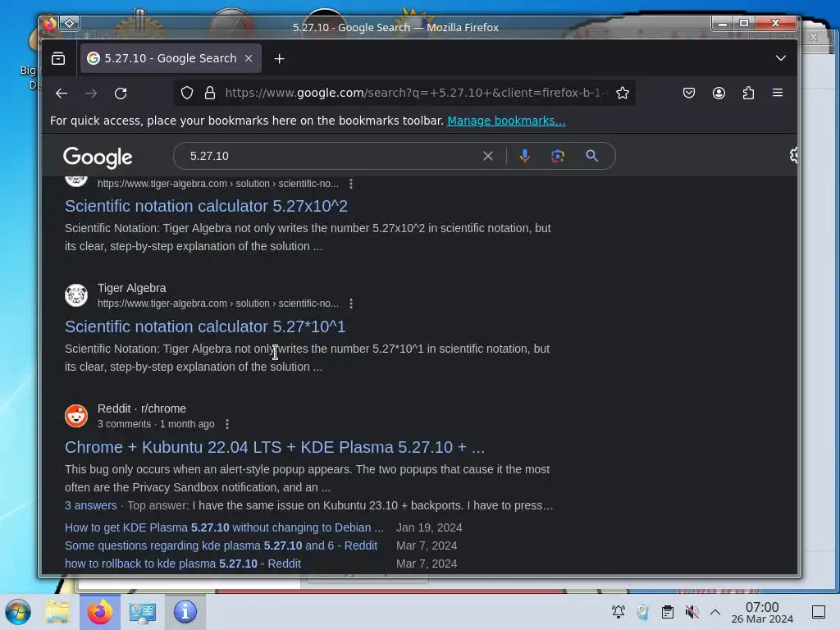Viewport: 840px width, 630px height.
Task: Clear the search query with X
Action: tap(487, 156)
